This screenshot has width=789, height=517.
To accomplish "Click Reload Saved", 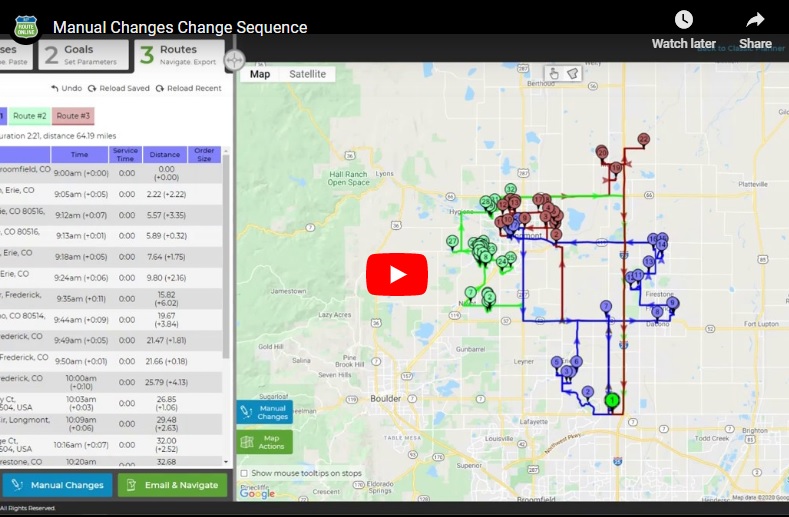I will [x=119, y=88].
